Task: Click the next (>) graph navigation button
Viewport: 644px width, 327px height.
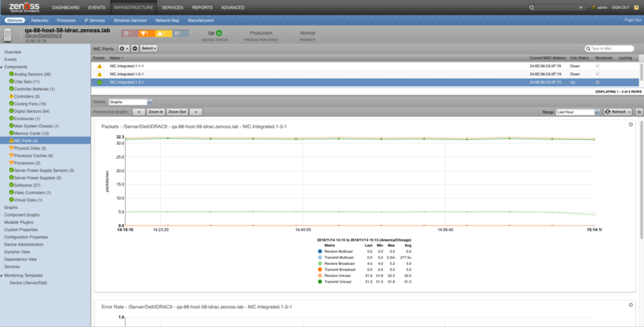Action: (196, 112)
